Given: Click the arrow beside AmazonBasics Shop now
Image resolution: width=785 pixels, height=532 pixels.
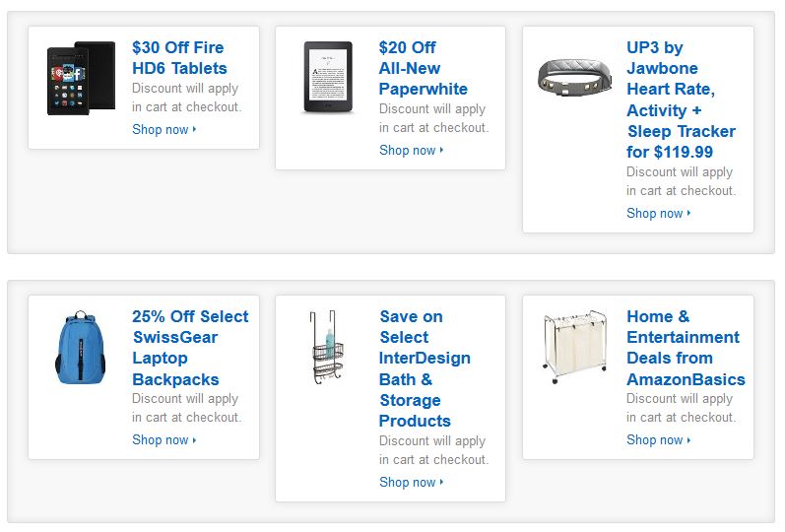Looking at the screenshot, I should click(x=689, y=439).
